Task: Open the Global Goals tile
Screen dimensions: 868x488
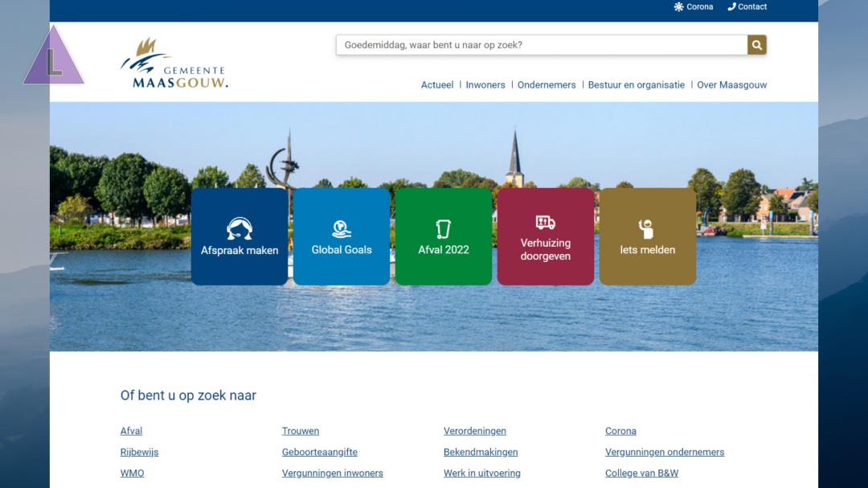Action: click(x=342, y=236)
